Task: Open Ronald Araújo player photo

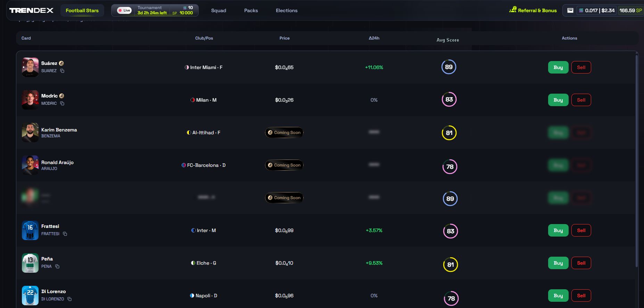Action: [30, 165]
